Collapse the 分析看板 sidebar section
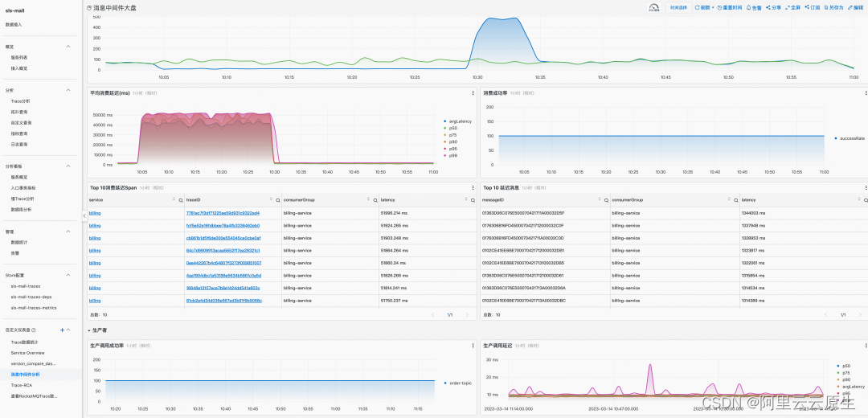Viewport: 868px width, 418px height. point(68,166)
